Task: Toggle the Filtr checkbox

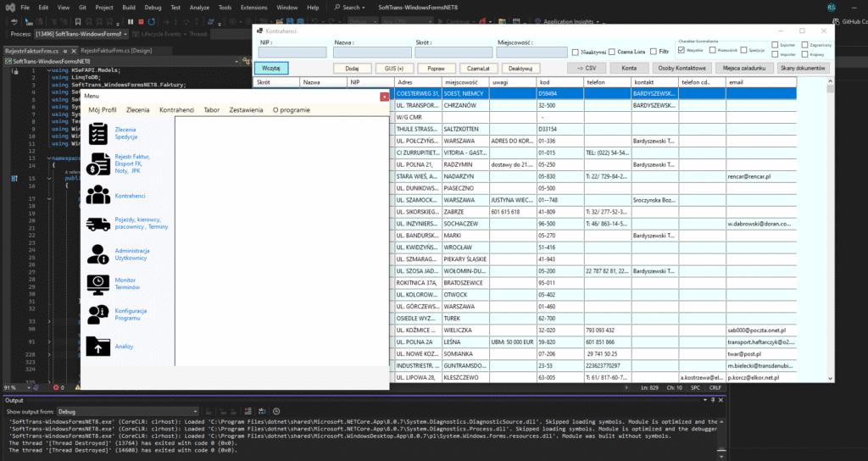Action: coord(653,53)
